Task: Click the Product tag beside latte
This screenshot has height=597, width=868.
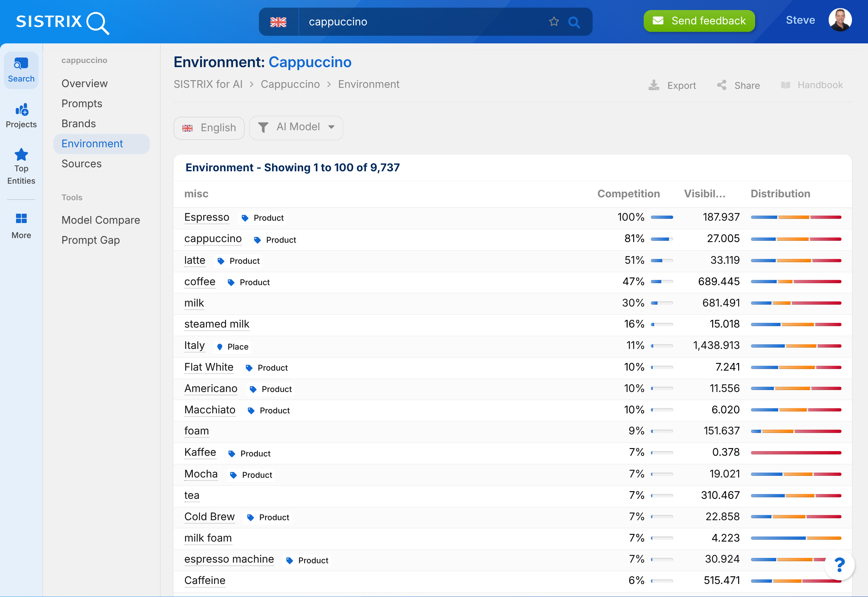Action: click(x=239, y=261)
